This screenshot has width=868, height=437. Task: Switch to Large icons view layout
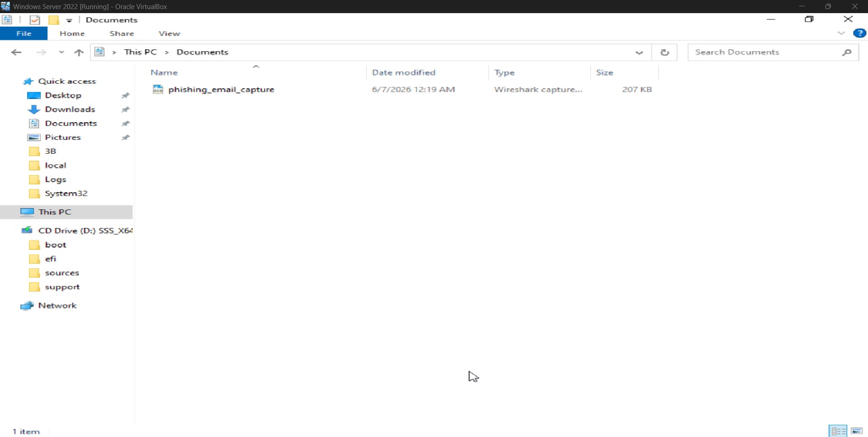pos(857,431)
